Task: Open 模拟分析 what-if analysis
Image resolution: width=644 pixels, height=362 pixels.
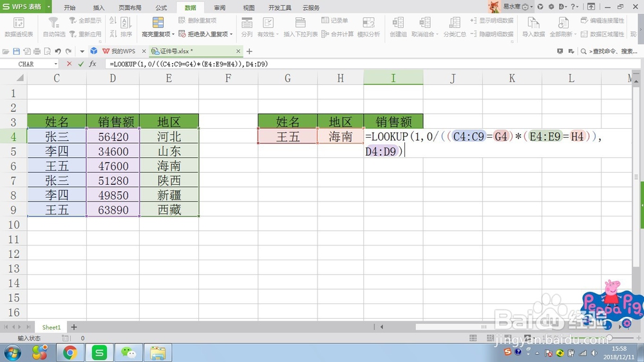Action: coord(368,27)
